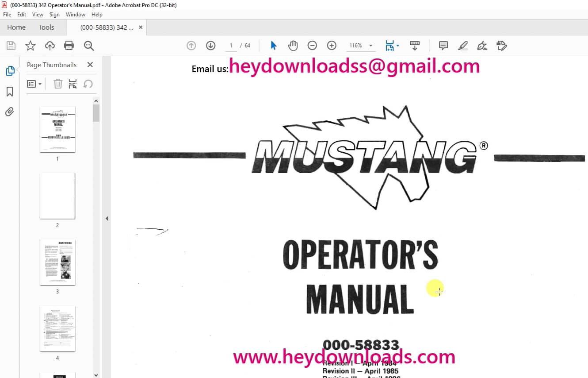The width and height of the screenshot is (588, 378).
Task: Click the heydownloadss@gmail.com email link
Action: pyautogui.click(x=354, y=66)
